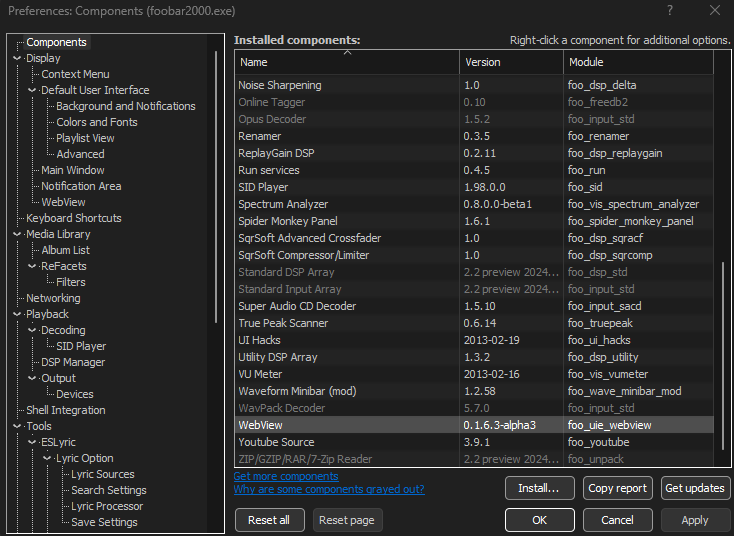Collapse the Display tree node

[x=17, y=59]
